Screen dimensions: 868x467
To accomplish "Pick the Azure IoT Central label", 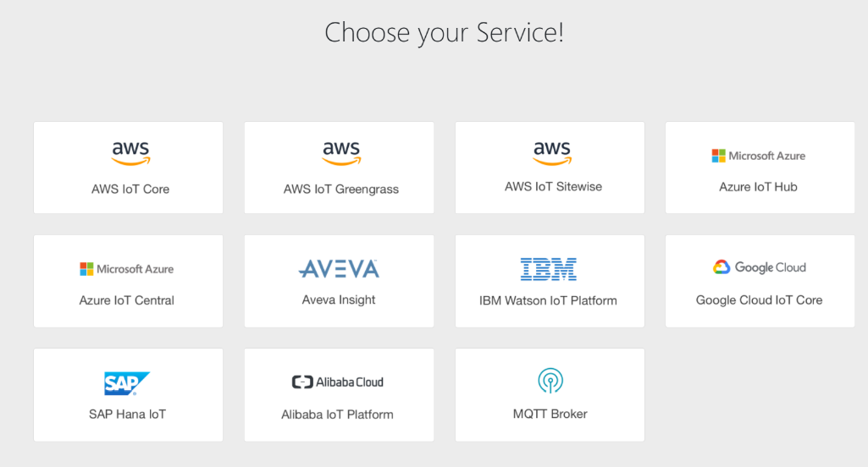I will 127,300.
